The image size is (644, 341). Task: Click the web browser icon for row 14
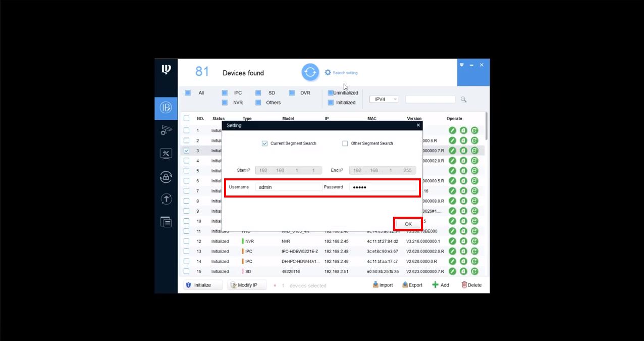[474, 261]
